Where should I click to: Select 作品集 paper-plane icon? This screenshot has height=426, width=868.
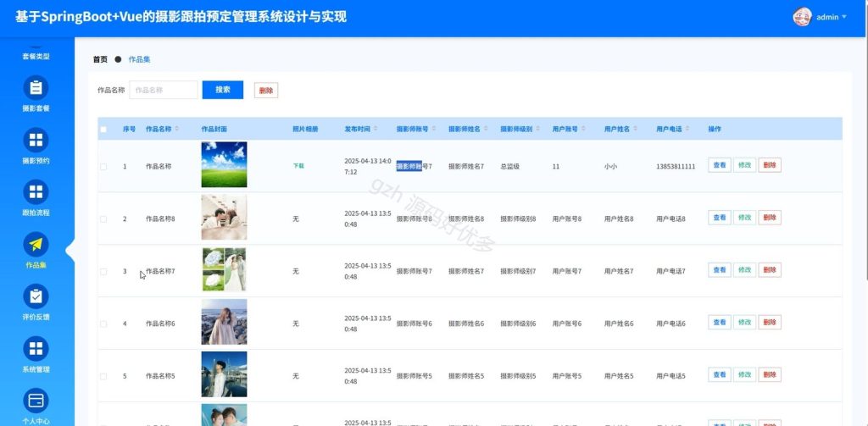36,244
